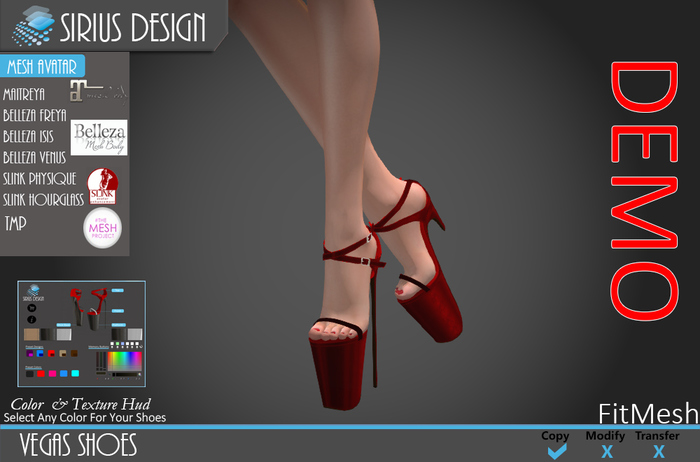Pick the beige Preset Designs swatch
Screen dimensions: 700x462
pyautogui.click(x=63, y=354)
